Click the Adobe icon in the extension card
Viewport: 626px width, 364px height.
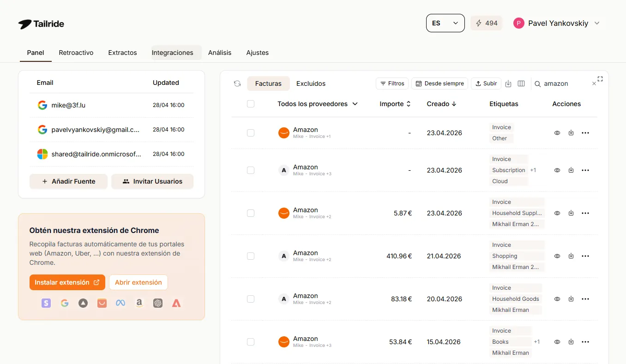coord(176,303)
